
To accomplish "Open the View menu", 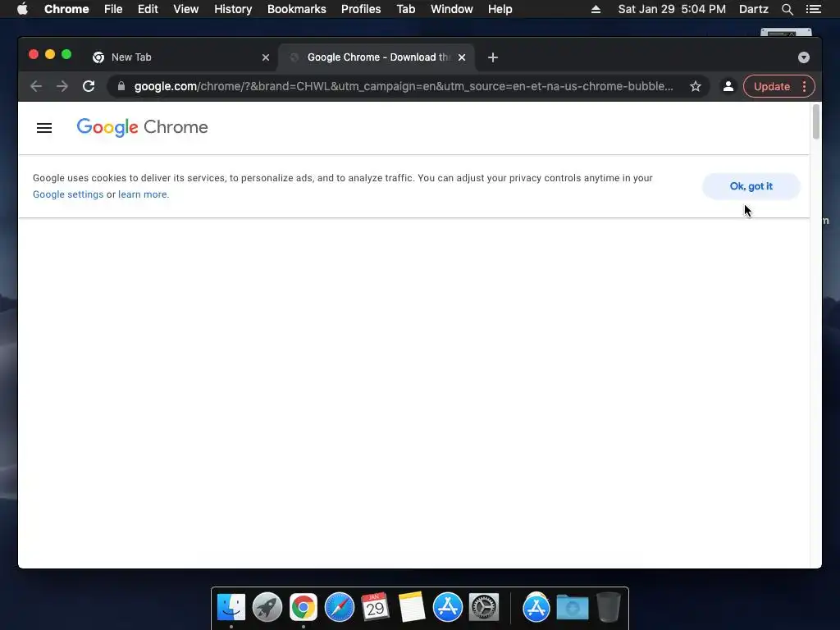I will (x=186, y=9).
